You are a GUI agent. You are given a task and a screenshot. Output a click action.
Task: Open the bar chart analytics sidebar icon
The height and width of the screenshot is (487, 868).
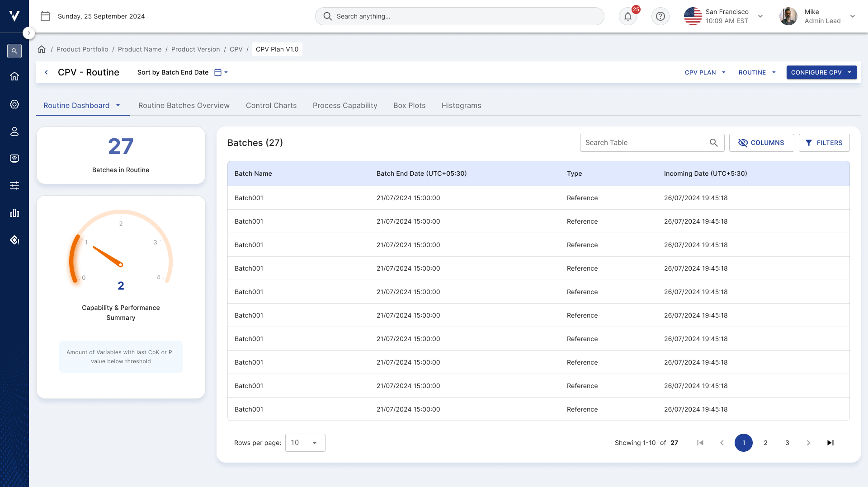pos(14,213)
